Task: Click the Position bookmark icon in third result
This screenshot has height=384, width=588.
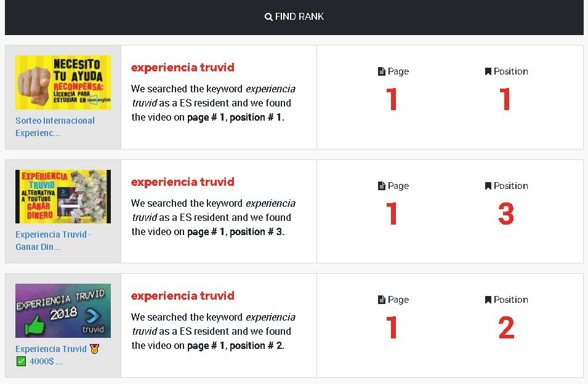Action: [488, 300]
